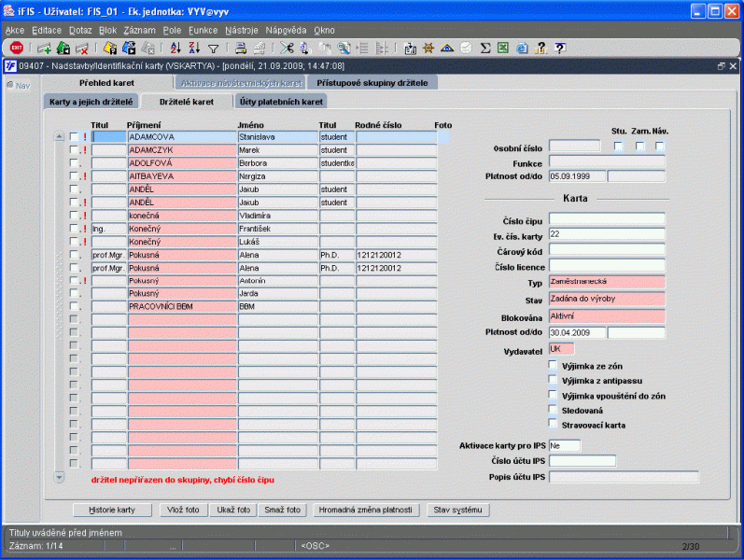
Task: Click the Historie karty button
Action: (x=112, y=511)
